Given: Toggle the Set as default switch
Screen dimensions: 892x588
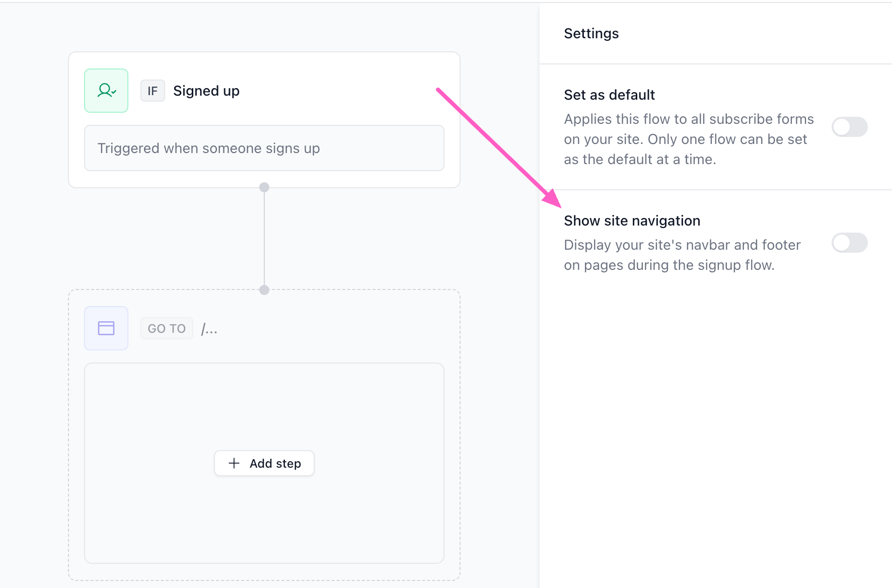Looking at the screenshot, I should [x=849, y=127].
